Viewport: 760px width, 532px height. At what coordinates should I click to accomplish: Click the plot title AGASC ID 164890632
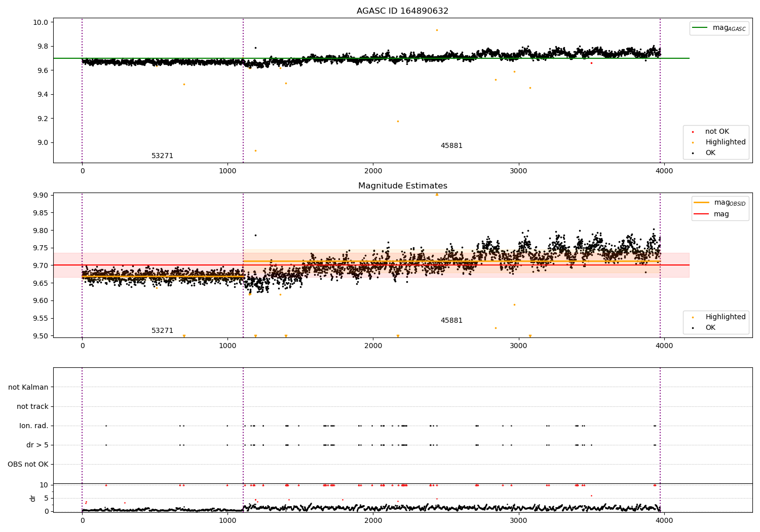[402, 11]
